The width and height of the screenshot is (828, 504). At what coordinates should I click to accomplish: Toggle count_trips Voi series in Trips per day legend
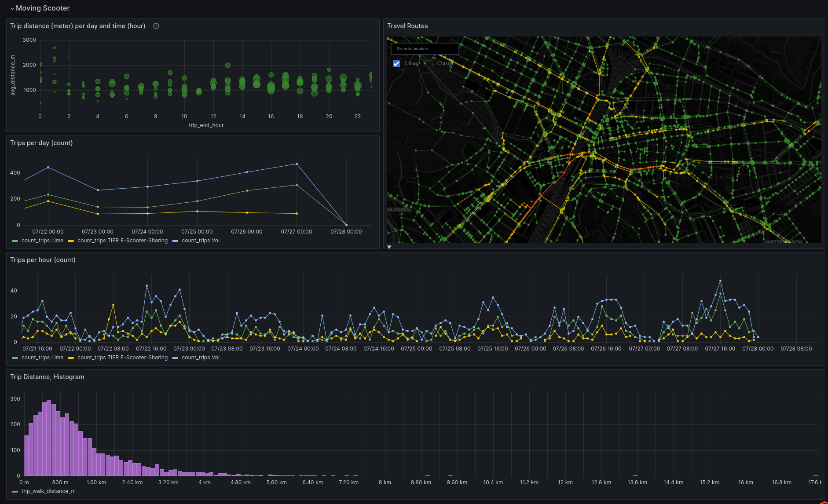[201, 241]
